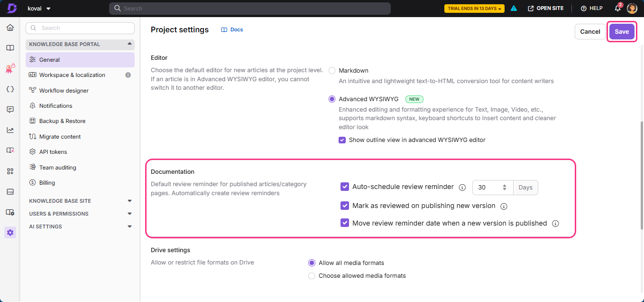
Task: Select the Documentation book icon in sidebar
Action: pyautogui.click(x=10, y=47)
